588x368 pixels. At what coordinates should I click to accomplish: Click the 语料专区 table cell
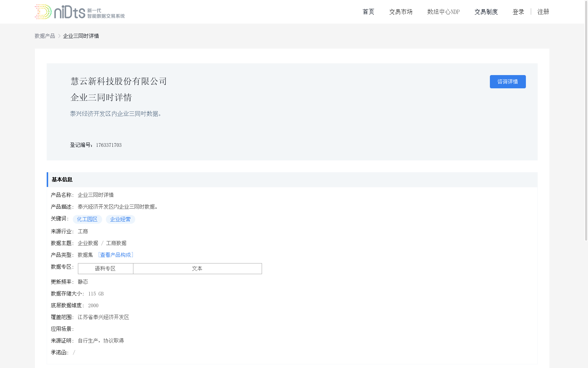pos(105,269)
